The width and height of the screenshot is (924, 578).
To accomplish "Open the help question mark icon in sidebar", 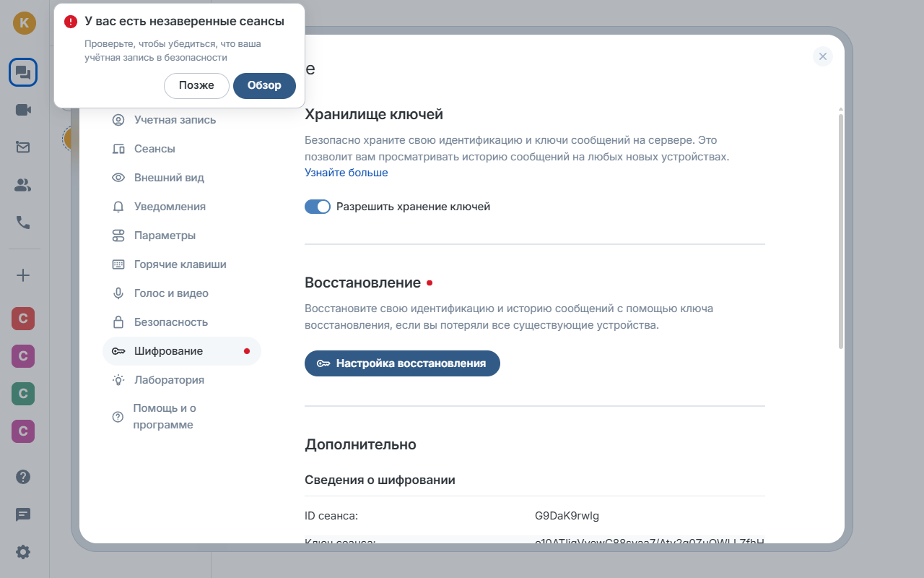I will [x=23, y=477].
